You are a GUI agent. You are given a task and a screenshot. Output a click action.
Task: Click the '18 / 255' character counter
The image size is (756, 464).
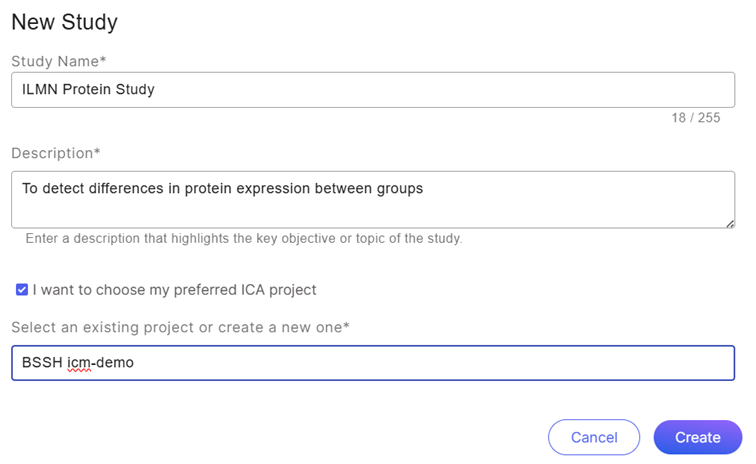coord(695,118)
